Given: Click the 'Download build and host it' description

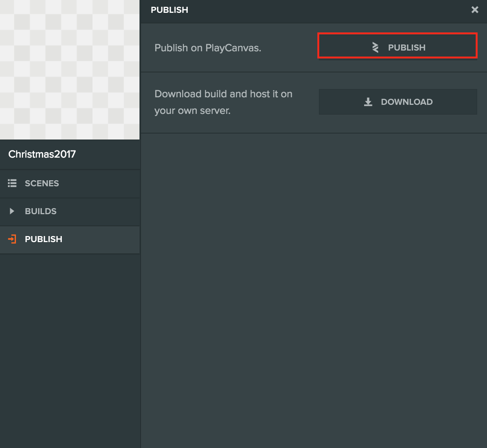Looking at the screenshot, I should [x=224, y=102].
